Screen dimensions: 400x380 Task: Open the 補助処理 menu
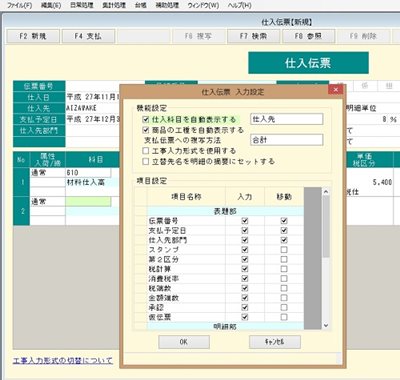167,5
